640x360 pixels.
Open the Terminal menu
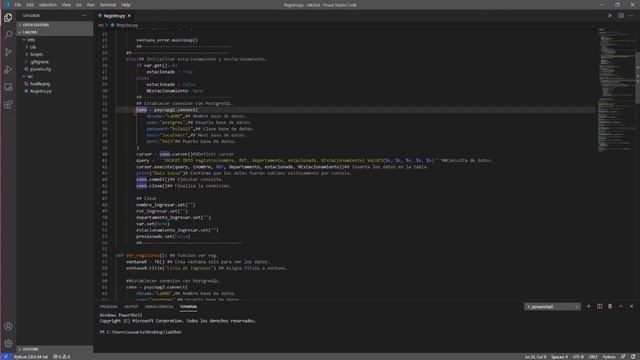pos(108,5)
